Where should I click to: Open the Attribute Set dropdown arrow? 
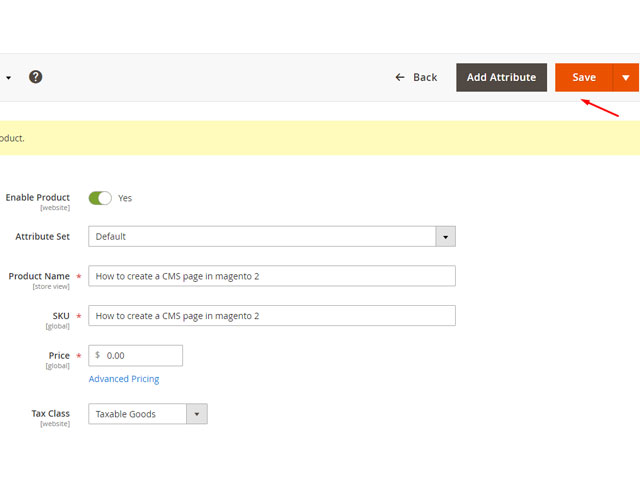445,236
